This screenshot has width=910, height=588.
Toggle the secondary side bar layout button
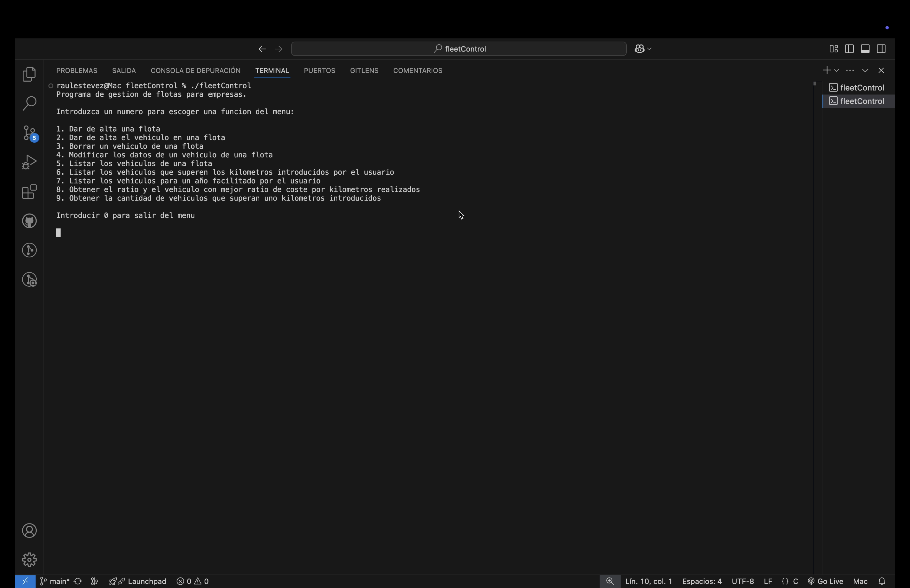click(881, 49)
